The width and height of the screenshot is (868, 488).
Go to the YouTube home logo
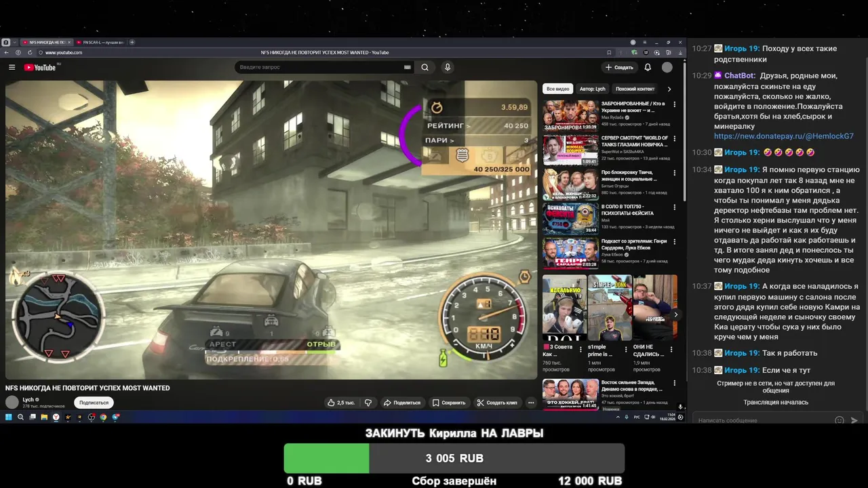pos(40,67)
